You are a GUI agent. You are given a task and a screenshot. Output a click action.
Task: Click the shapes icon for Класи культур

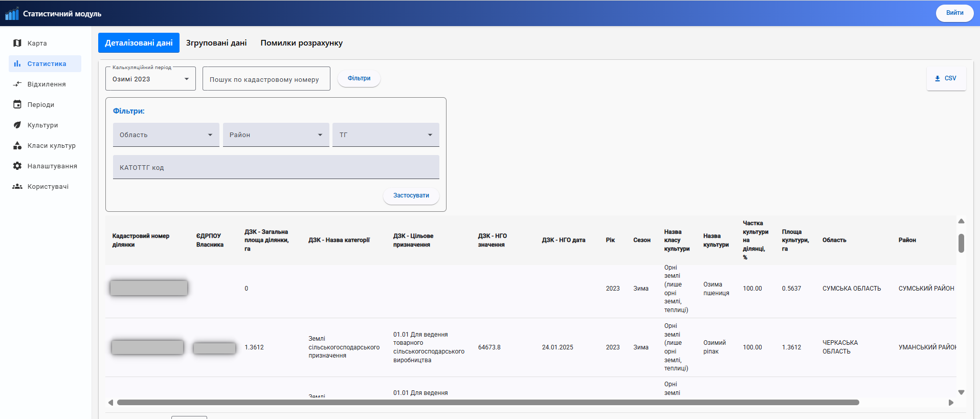(17, 145)
